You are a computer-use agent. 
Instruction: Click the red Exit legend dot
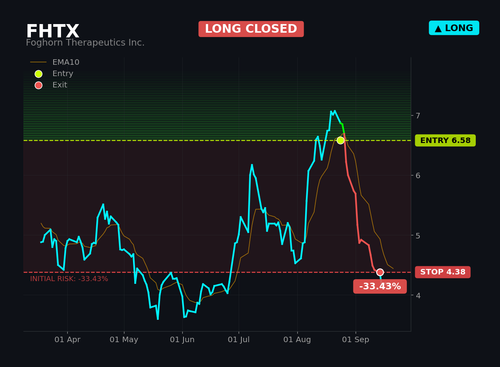click(x=38, y=85)
